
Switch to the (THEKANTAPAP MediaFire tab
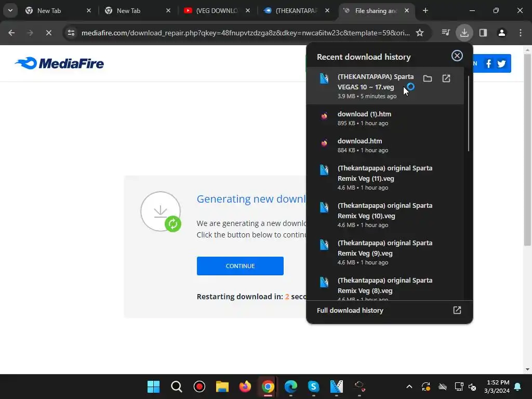296,11
